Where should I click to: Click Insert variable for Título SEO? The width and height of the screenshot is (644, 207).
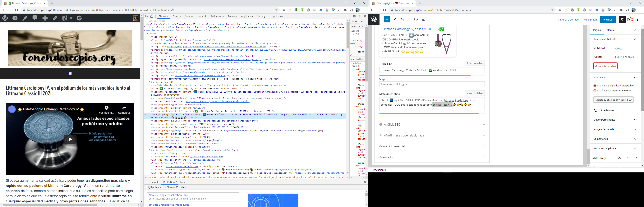tap(475, 63)
